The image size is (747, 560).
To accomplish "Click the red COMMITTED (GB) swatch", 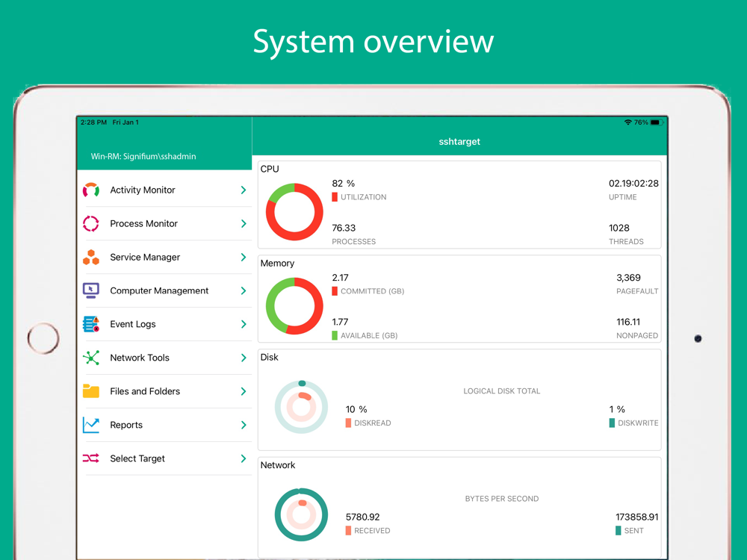I will 335,291.
